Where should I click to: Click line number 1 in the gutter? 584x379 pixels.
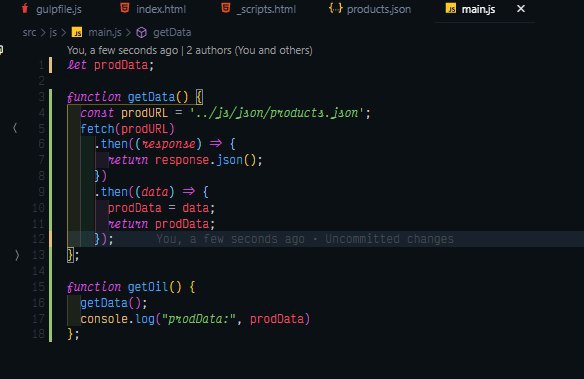click(x=41, y=65)
